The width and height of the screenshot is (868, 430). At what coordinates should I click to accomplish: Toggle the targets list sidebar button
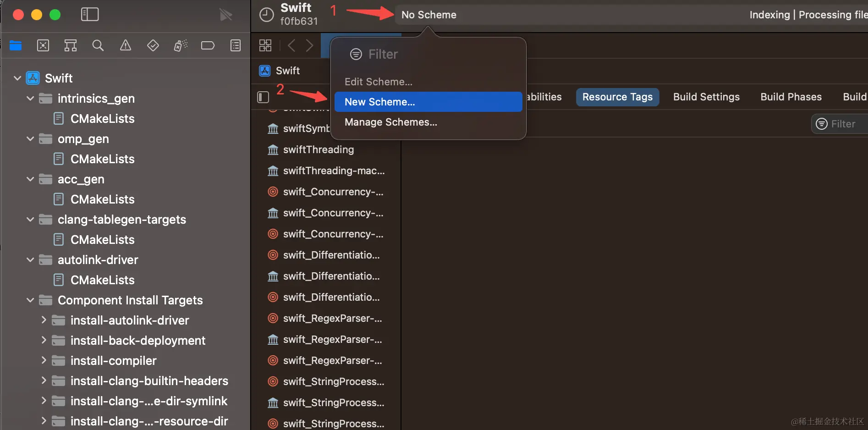[x=263, y=97]
